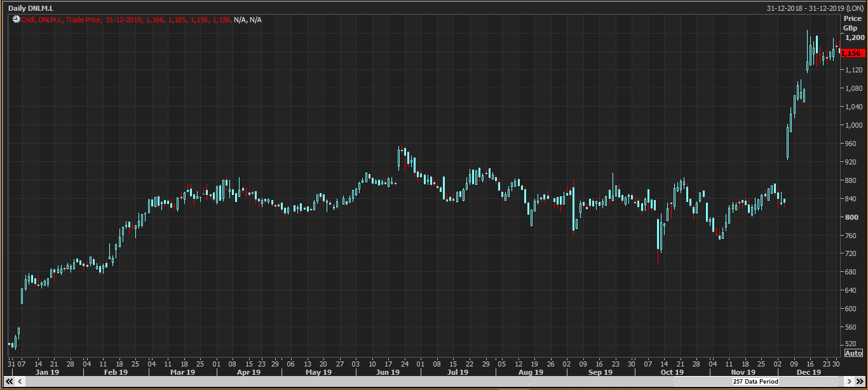Click the Price GBp axis label
Screen dimensions: 868x390
point(851,24)
